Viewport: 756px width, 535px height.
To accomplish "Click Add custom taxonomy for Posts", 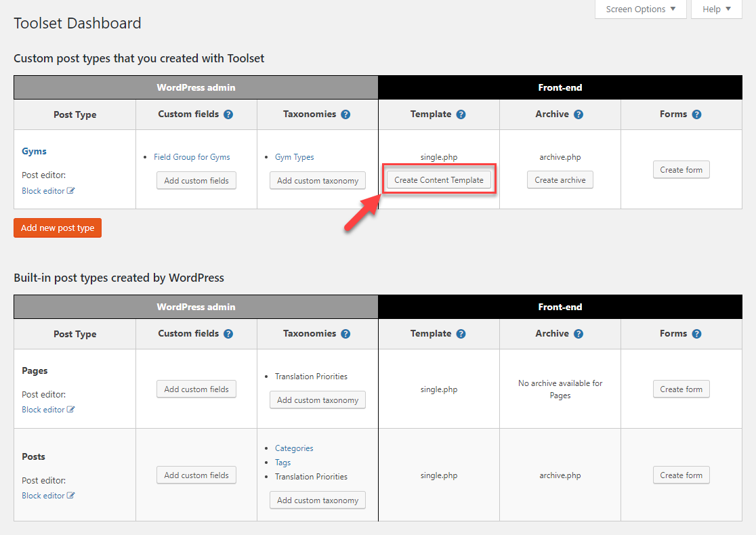I will pyautogui.click(x=318, y=500).
